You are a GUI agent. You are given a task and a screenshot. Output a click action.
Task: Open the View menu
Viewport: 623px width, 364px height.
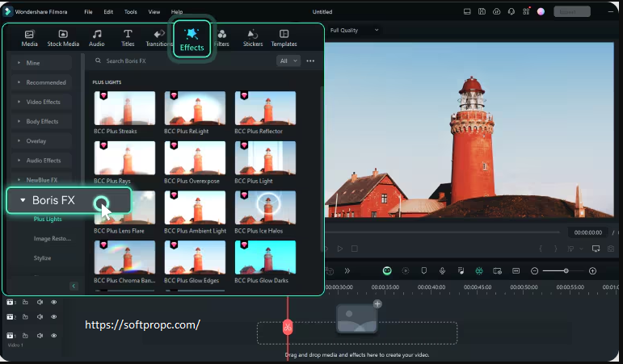pyautogui.click(x=154, y=12)
